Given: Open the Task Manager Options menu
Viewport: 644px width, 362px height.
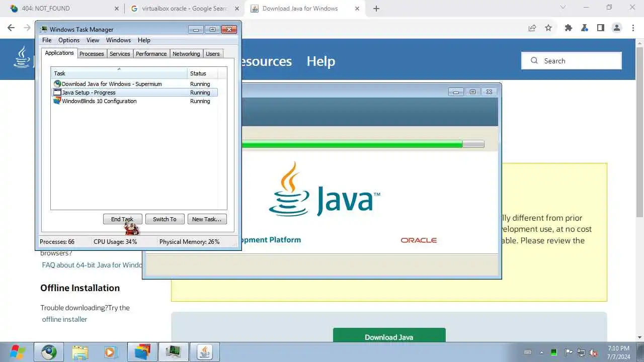Looking at the screenshot, I should pyautogui.click(x=69, y=40).
